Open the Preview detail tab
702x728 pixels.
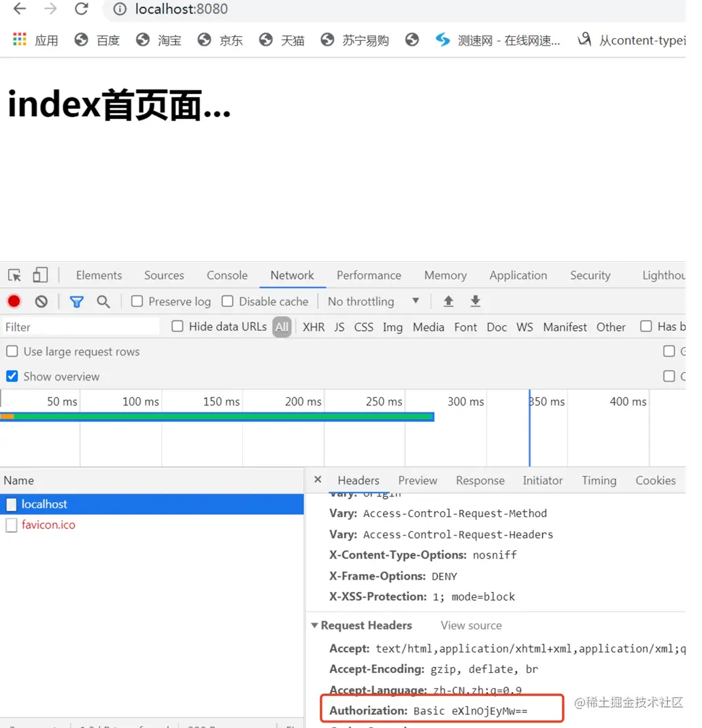(418, 480)
